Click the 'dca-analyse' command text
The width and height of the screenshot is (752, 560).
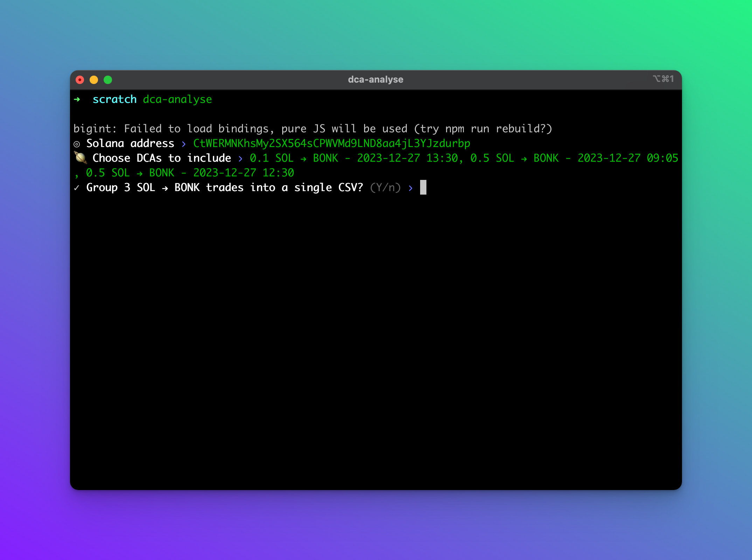pyautogui.click(x=177, y=99)
